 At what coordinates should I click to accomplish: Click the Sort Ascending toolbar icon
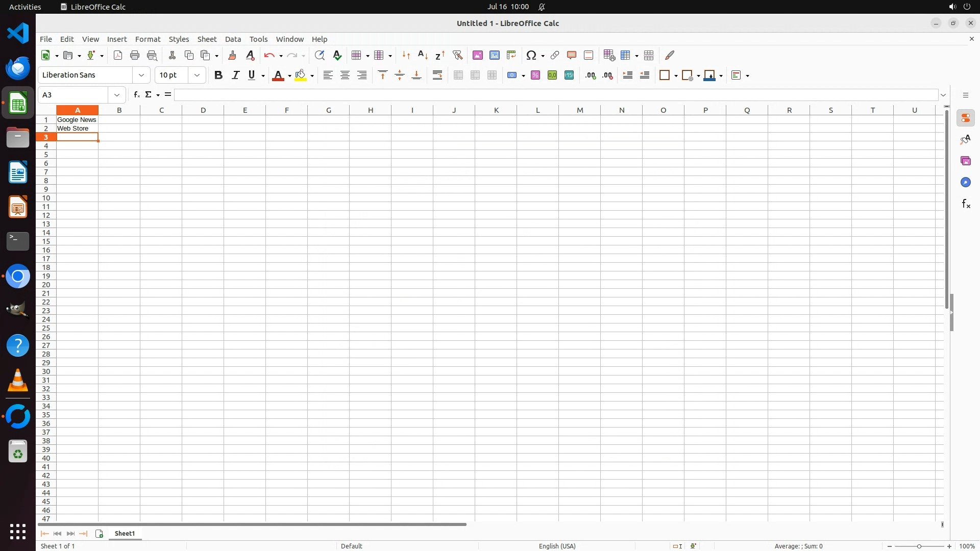(x=423, y=55)
